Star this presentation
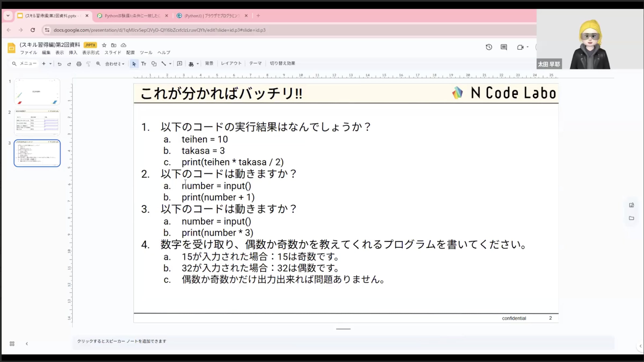Screen dimensions: 644x362 tap(104, 45)
